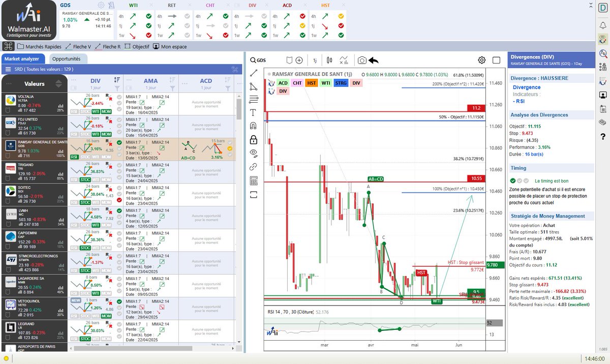The width and height of the screenshot is (610, 364).
Task: Open the 1j timeframe selector on the chart
Action: tap(315, 60)
